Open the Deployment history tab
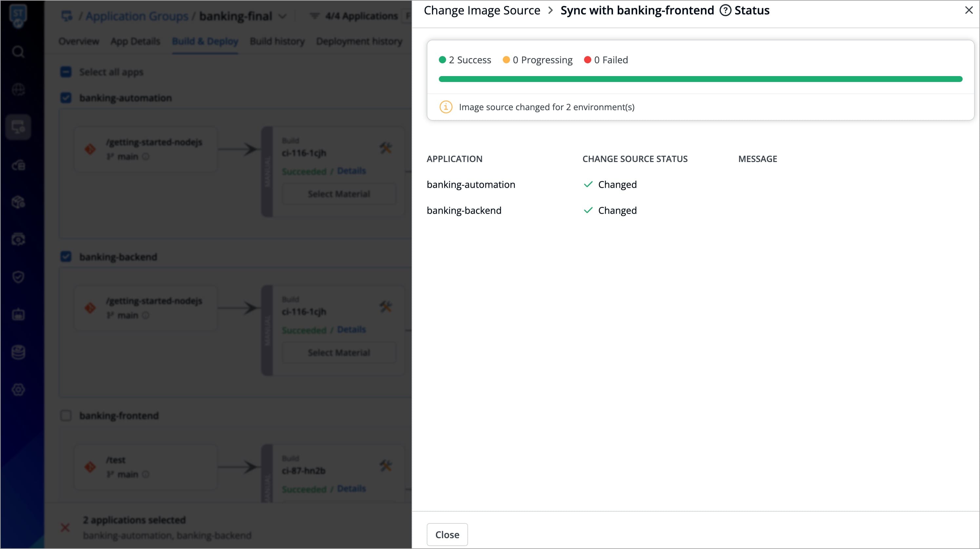 point(359,41)
